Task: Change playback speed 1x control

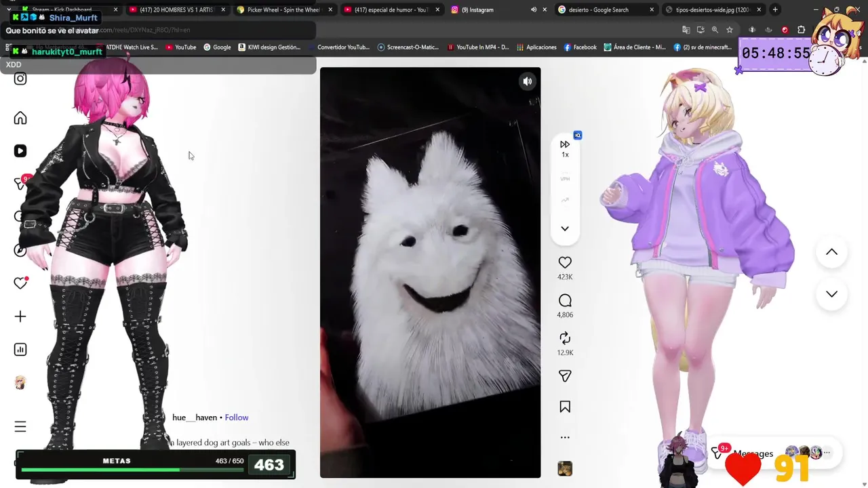Action: point(565,148)
